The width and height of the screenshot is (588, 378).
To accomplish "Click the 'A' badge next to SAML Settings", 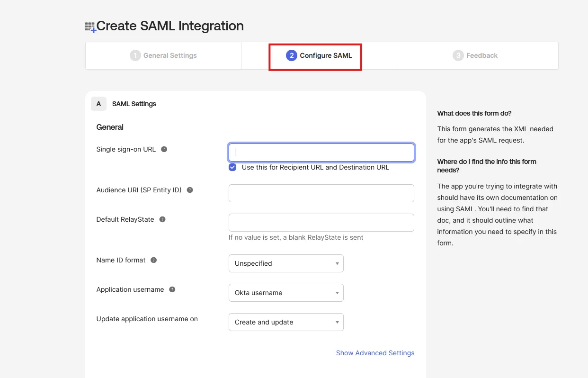I will 98,103.
